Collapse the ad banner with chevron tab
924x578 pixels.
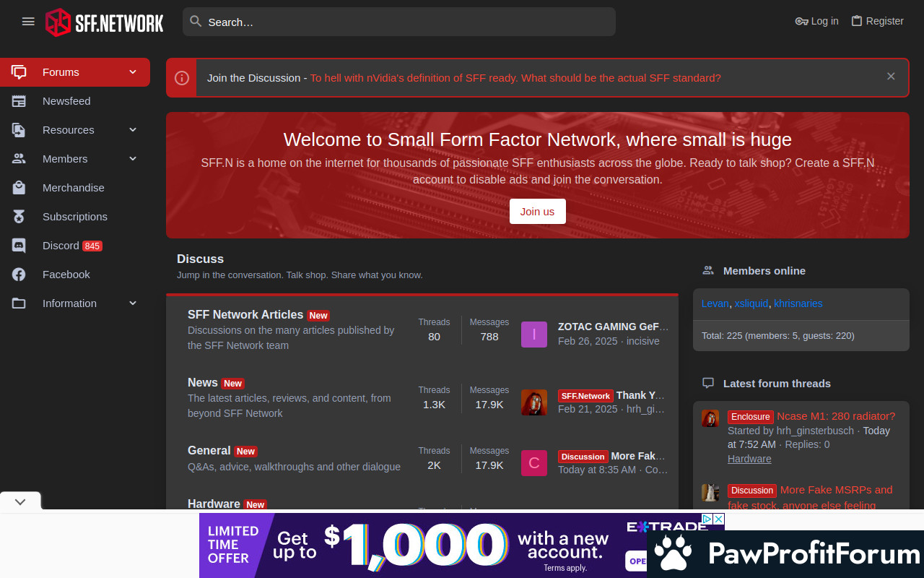(x=20, y=501)
